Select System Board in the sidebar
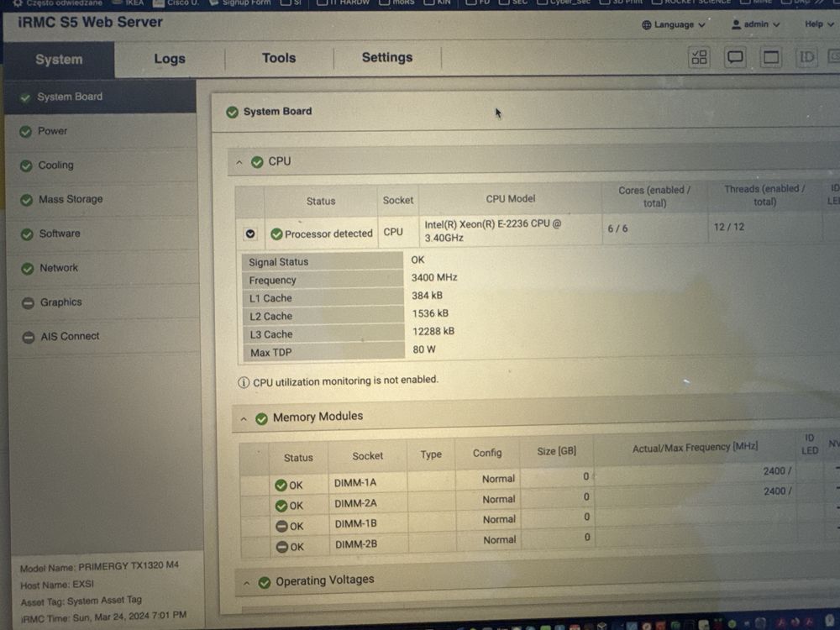The height and width of the screenshot is (630, 840). (101, 97)
